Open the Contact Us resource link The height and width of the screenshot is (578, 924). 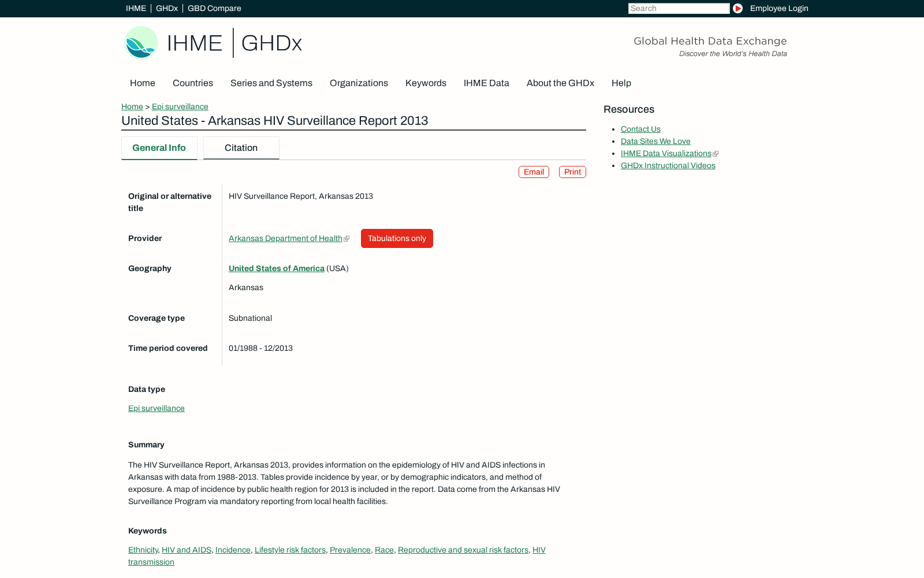point(640,129)
